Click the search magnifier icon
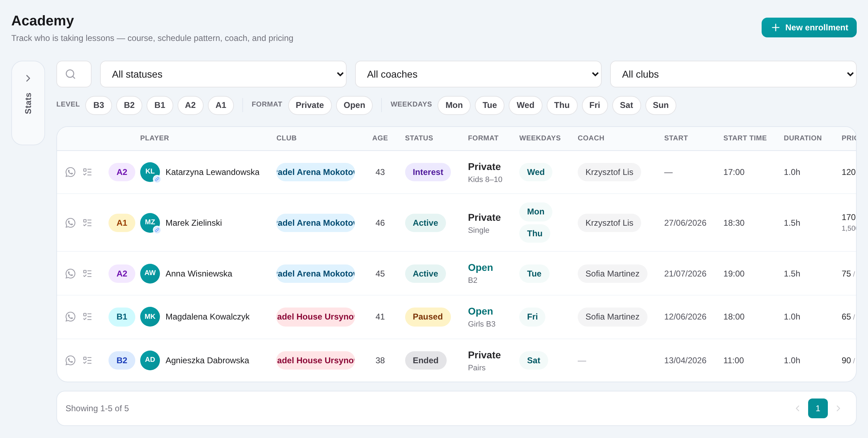868x438 pixels. [70, 74]
